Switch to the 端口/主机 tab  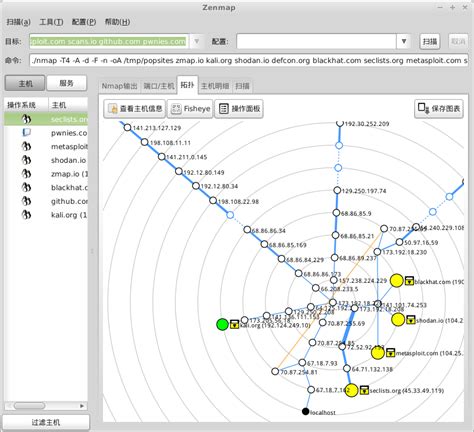pos(159,86)
